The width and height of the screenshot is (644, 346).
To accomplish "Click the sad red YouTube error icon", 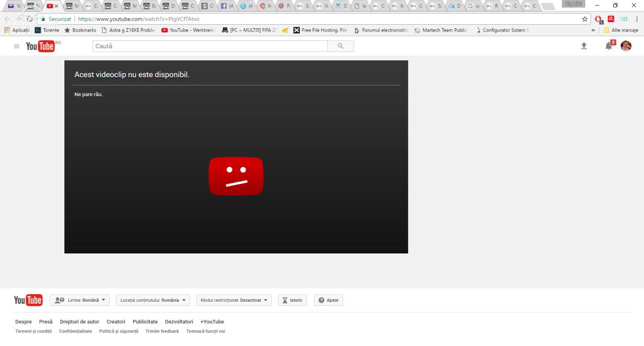I will (236, 176).
